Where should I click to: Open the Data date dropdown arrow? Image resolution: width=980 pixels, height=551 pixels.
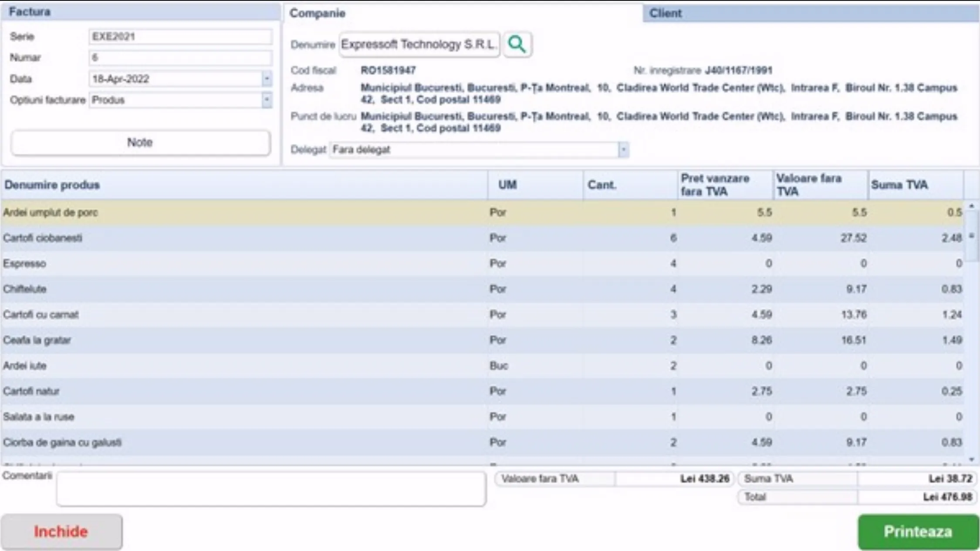coord(267,79)
